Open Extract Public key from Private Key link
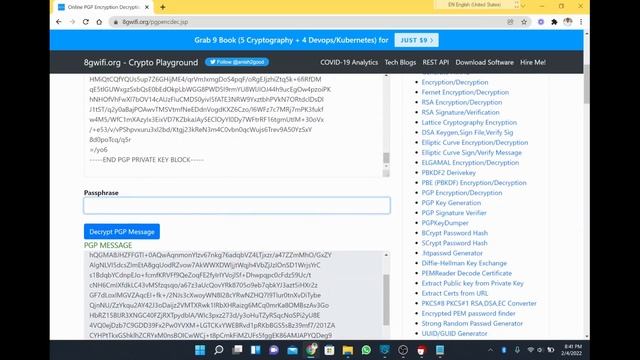The image size is (640, 360). (472, 283)
